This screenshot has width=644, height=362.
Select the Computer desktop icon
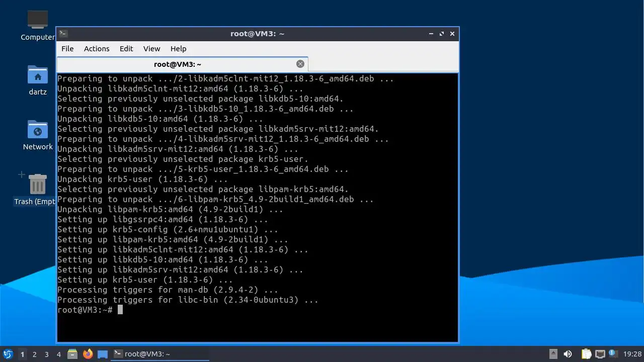point(38,25)
